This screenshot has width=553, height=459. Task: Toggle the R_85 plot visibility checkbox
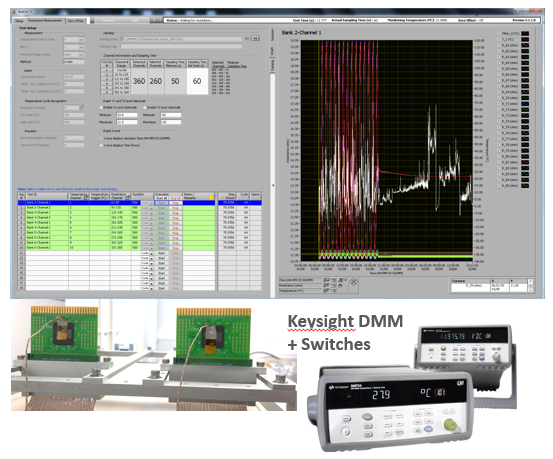pos(499,186)
